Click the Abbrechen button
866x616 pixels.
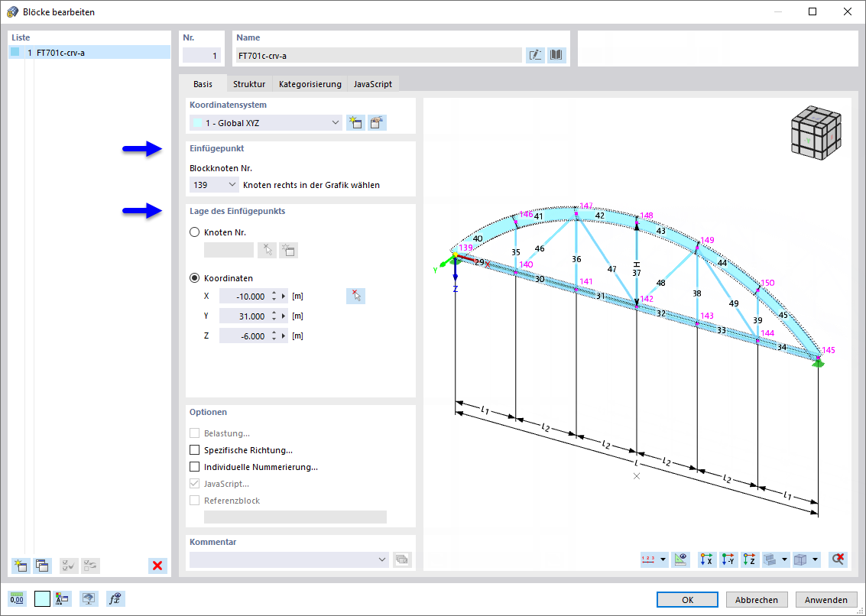[x=757, y=599]
